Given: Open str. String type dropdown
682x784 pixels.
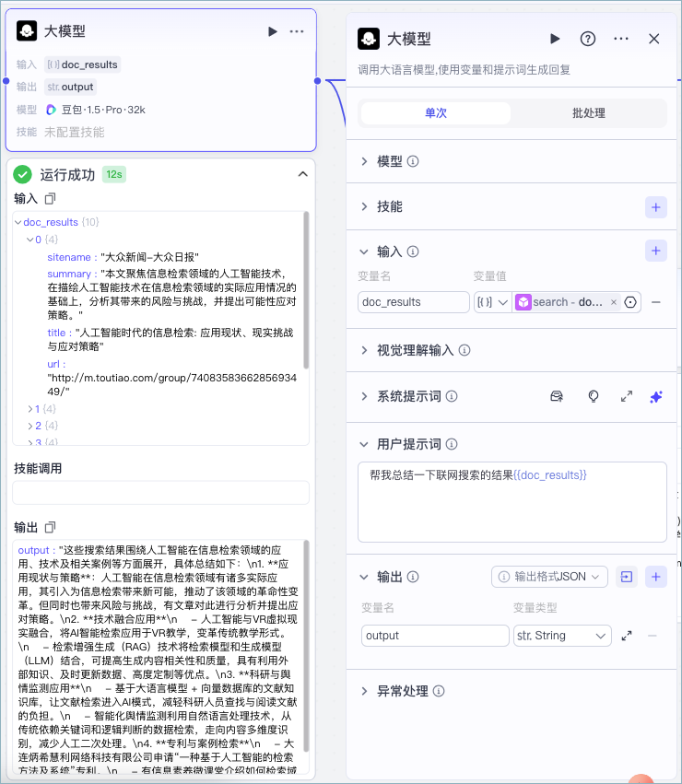Looking at the screenshot, I should pyautogui.click(x=562, y=636).
